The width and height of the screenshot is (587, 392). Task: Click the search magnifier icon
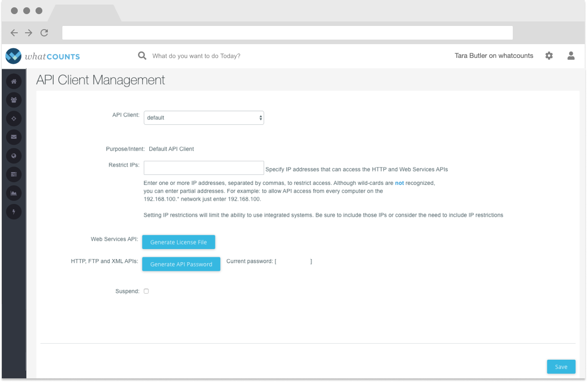pyautogui.click(x=142, y=56)
